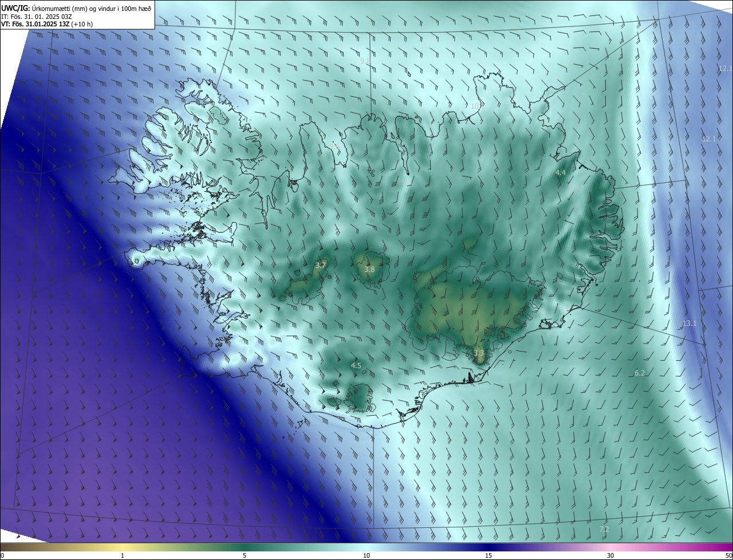Click the colour scale tick labelled 15
The width and height of the screenshot is (733, 560).
tap(488, 555)
